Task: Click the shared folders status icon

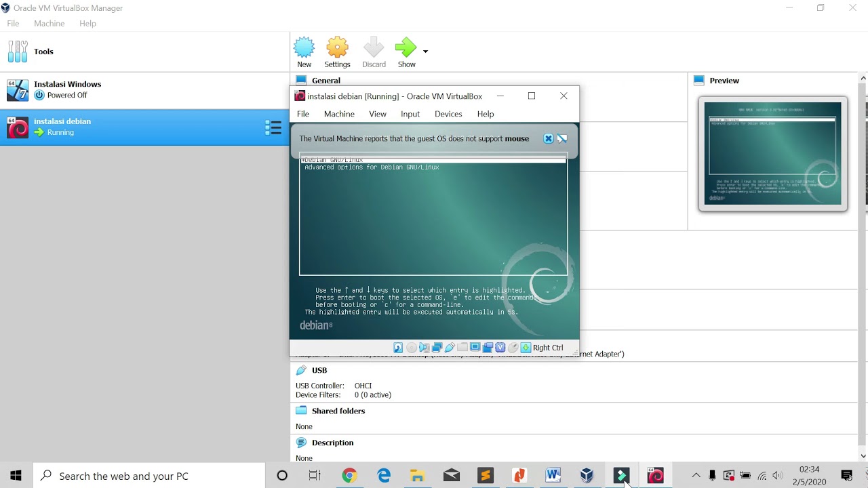Action: (462, 348)
